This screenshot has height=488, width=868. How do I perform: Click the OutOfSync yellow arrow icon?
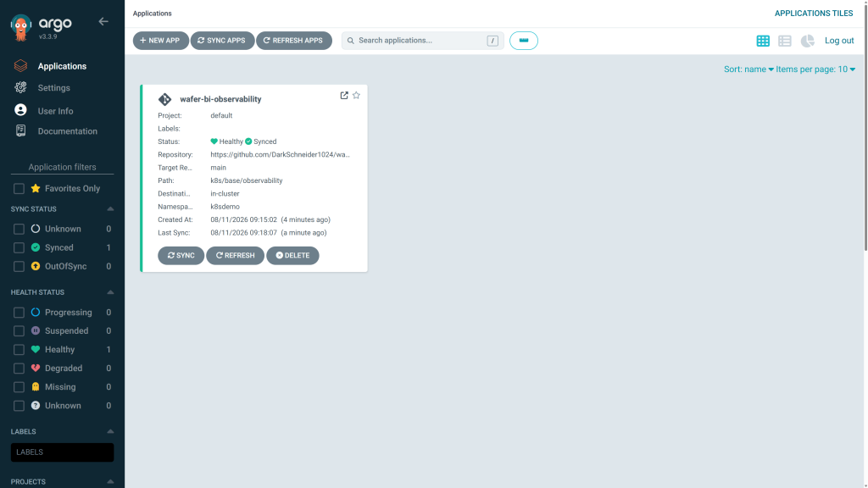(x=36, y=266)
